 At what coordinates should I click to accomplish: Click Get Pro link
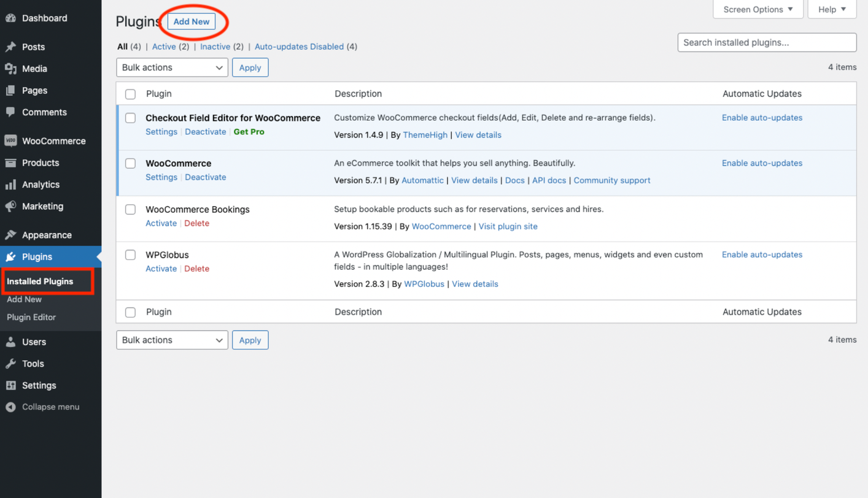click(249, 132)
